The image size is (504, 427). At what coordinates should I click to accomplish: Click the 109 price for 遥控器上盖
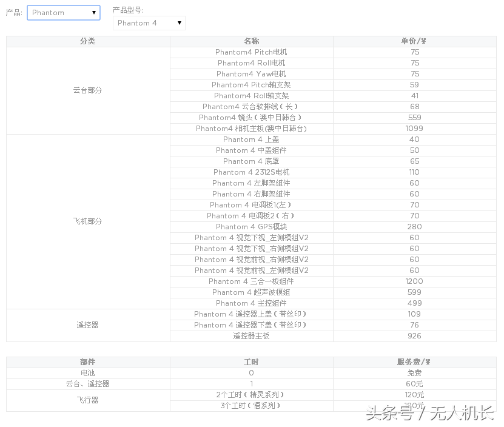[x=415, y=314]
